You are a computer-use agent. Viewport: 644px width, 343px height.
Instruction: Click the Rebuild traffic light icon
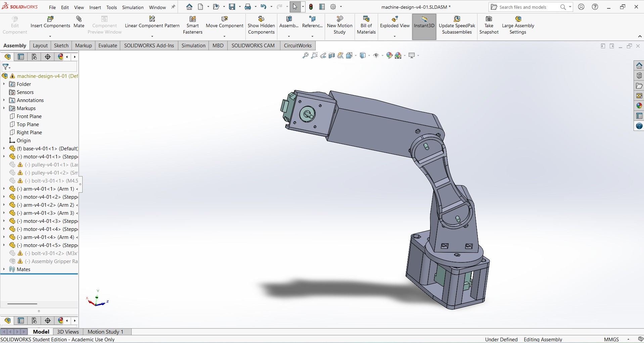[x=311, y=7]
